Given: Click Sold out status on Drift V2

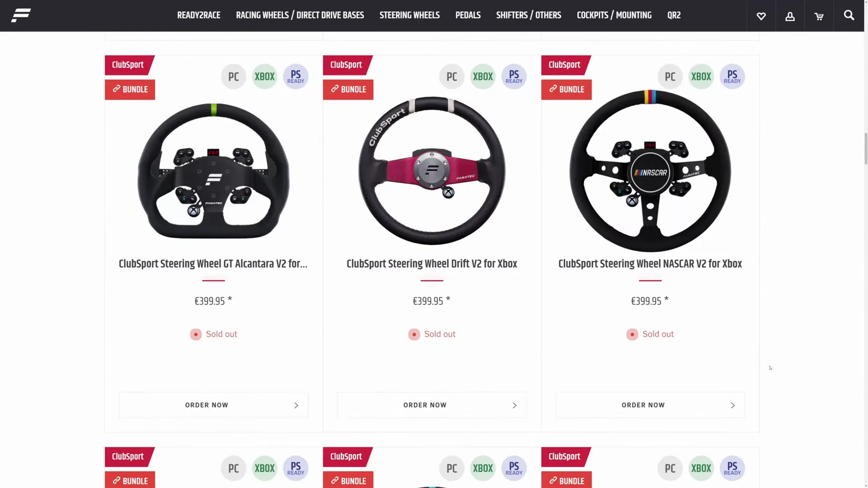Looking at the screenshot, I should coord(432,334).
